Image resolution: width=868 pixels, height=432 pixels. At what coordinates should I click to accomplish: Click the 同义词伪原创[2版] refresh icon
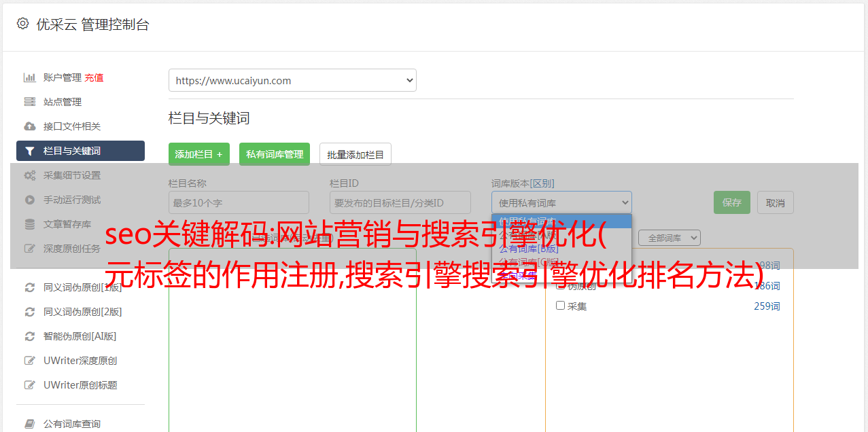point(30,312)
